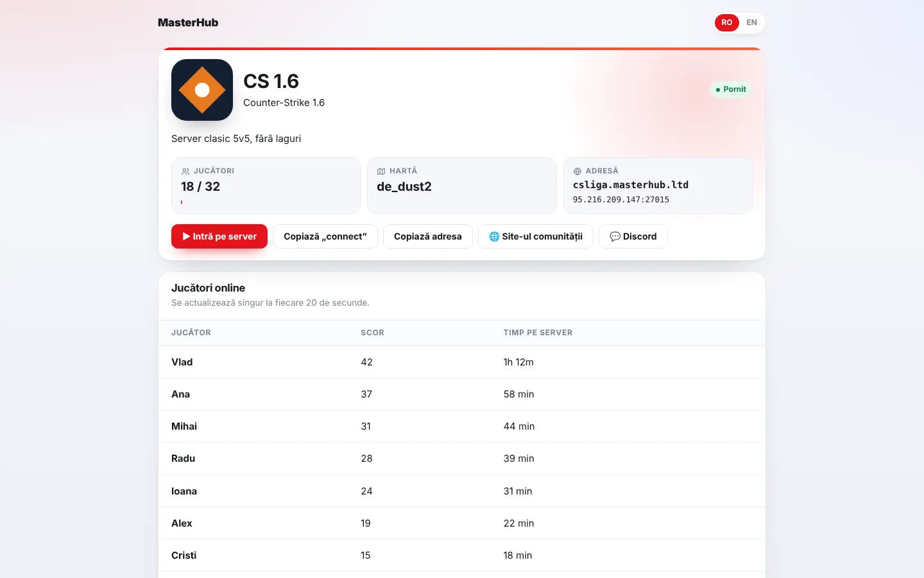Select player row Vlad
The height and width of the screenshot is (578, 924).
pyautogui.click(x=462, y=362)
